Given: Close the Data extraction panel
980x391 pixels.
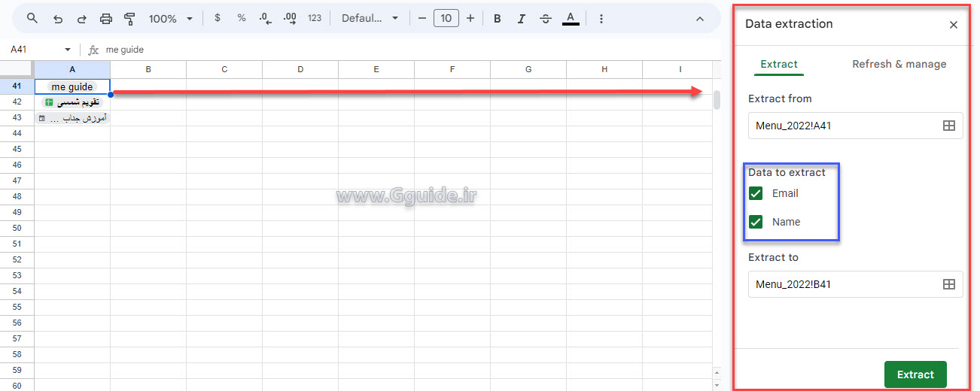Looking at the screenshot, I should coord(954,25).
